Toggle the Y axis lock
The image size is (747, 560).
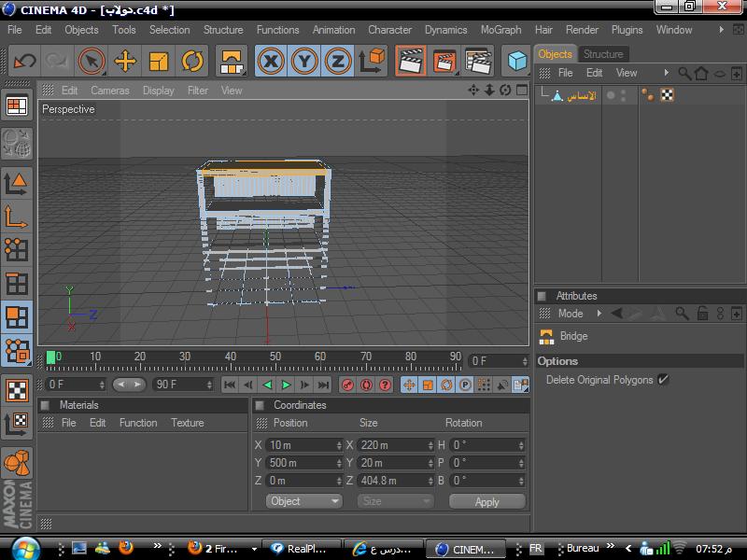tap(304, 62)
